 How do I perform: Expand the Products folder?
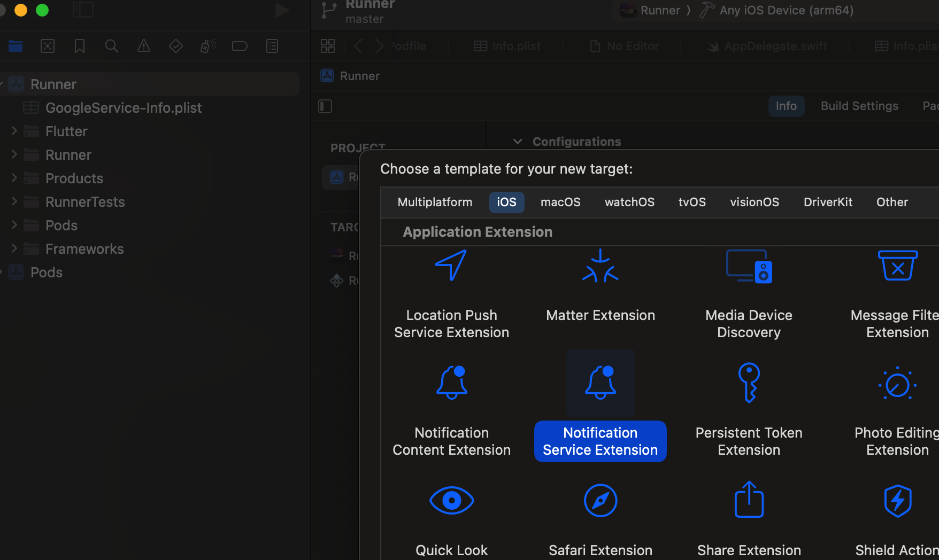pyautogui.click(x=14, y=178)
